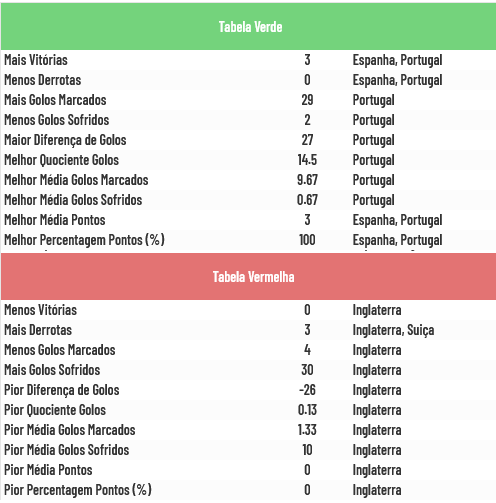Click Espanha, Portugal in Menos Derrotas row

tap(397, 80)
